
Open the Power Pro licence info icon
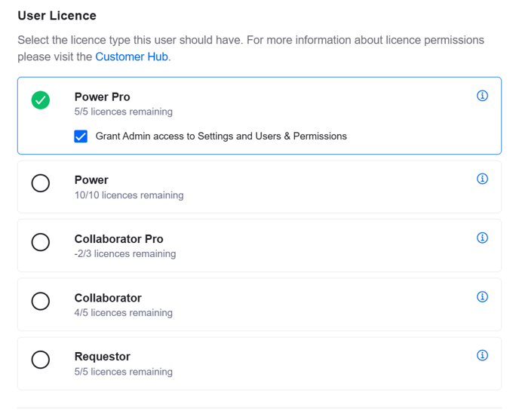[482, 96]
